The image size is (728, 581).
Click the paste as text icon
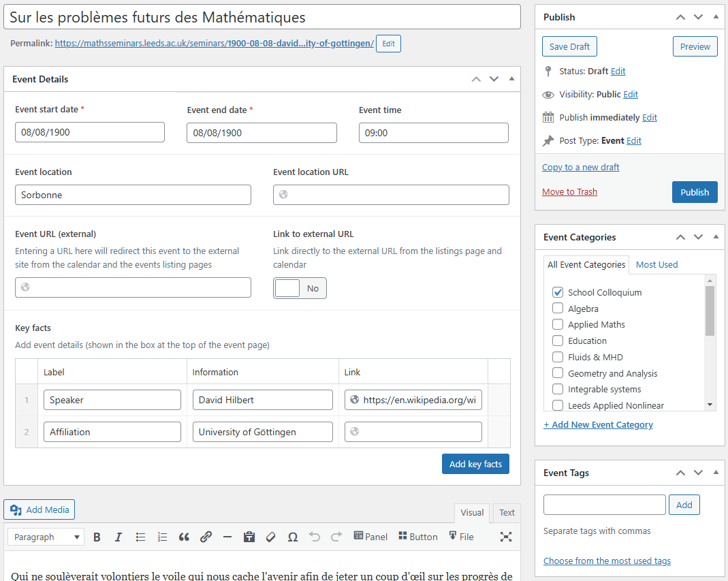click(x=249, y=537)
